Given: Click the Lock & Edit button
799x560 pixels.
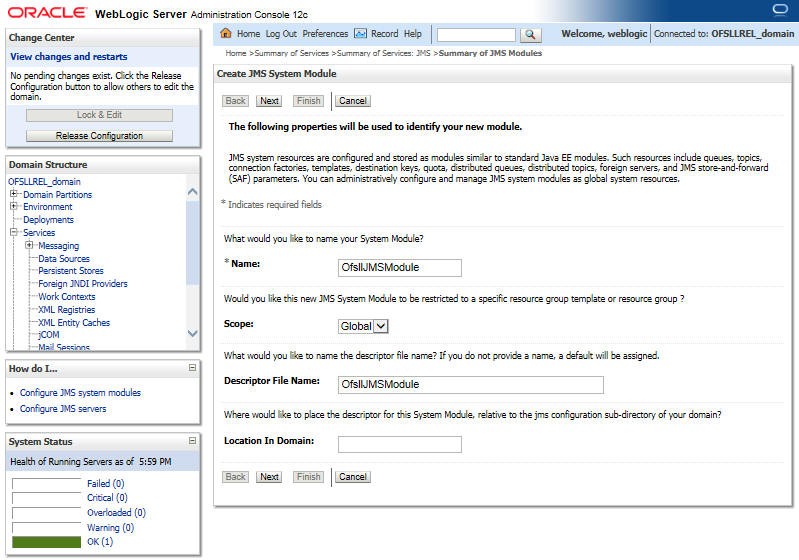Looking at the screenshot, I should [99, 115].
